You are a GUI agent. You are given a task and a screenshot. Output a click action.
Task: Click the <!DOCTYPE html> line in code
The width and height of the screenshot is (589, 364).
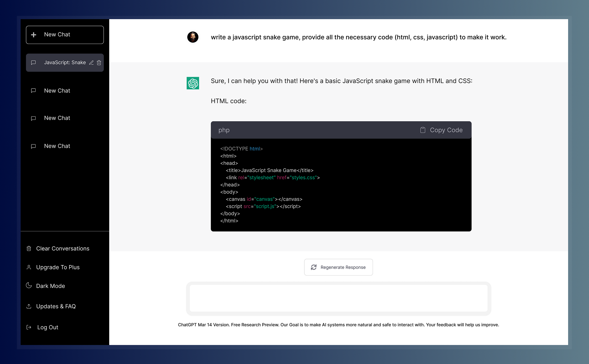point(241,149)
